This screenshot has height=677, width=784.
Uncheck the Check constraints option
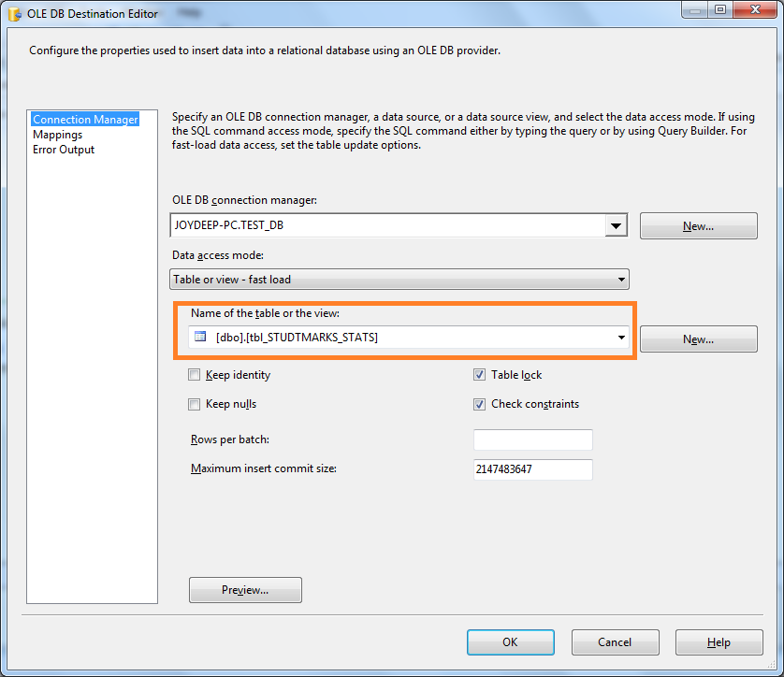479,403
